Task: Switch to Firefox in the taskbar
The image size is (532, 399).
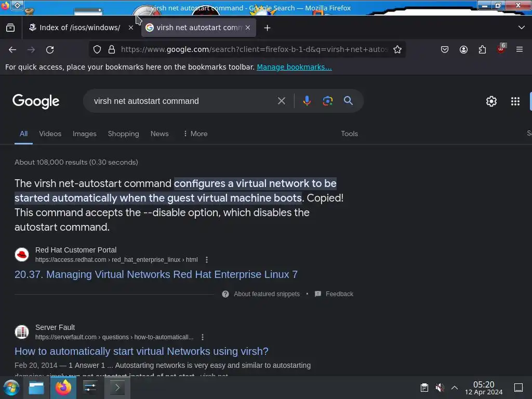Action: click(63, 388)
